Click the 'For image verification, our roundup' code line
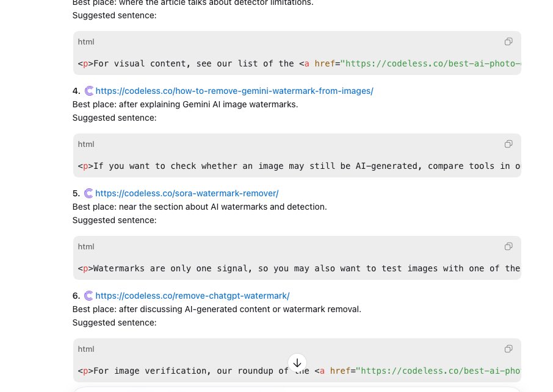 coord(299,371)
